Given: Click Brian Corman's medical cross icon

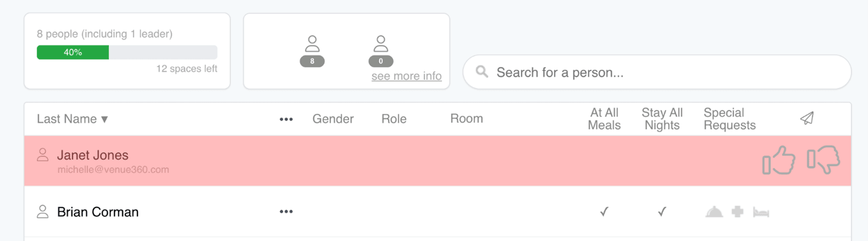Looking at the screenshot, I should click(x=738, y=212).
